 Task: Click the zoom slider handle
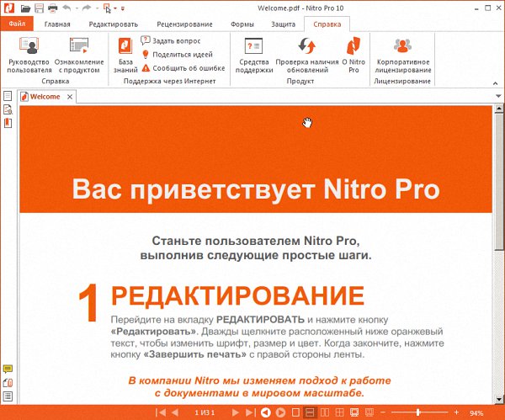pyautogui.click(x=418, y=412)
